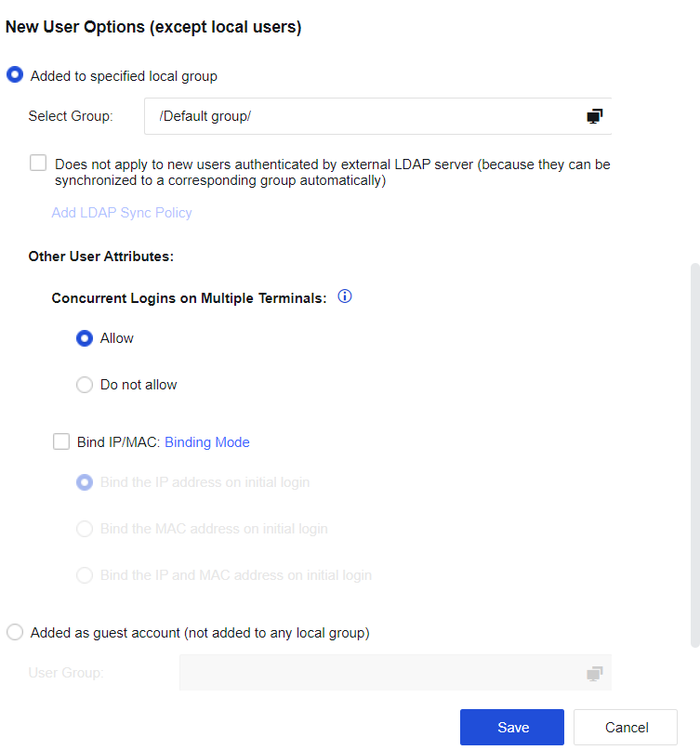Choose Allow for concurrent logins
The image size is (700, 750).
[85, 338]
